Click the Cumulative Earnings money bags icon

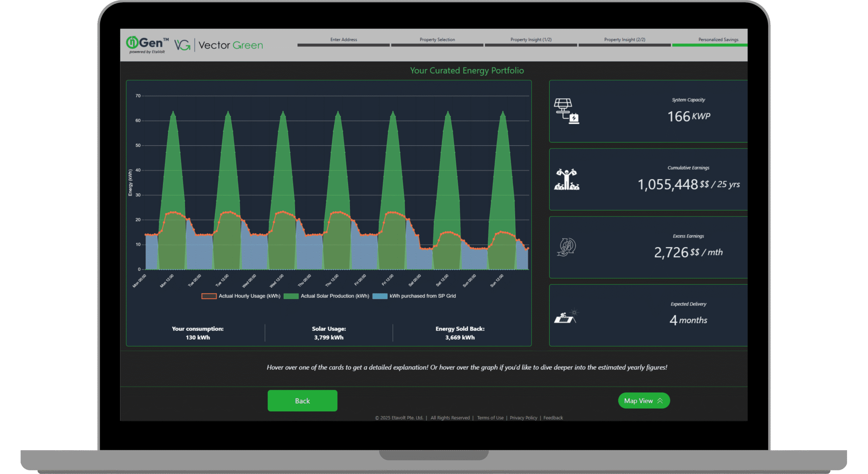point(567,179)
